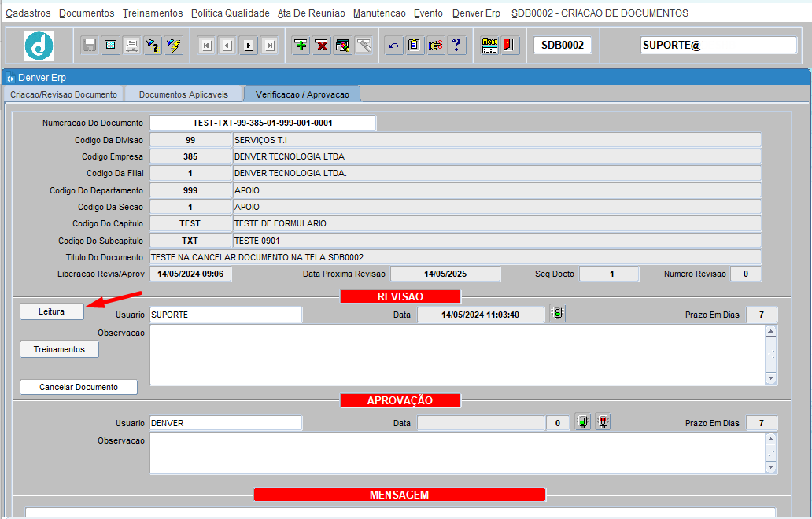Click the empty Aprovação Data field

pyautogui.click(x=481, y=423)
